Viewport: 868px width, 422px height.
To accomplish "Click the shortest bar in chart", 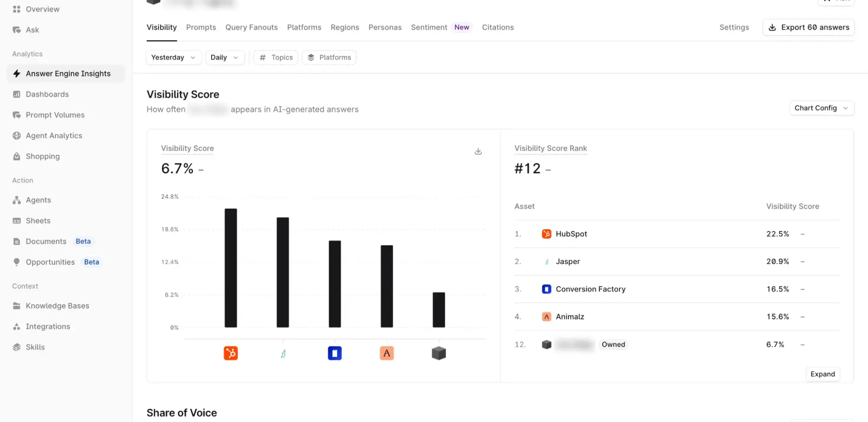I will 439,310.
